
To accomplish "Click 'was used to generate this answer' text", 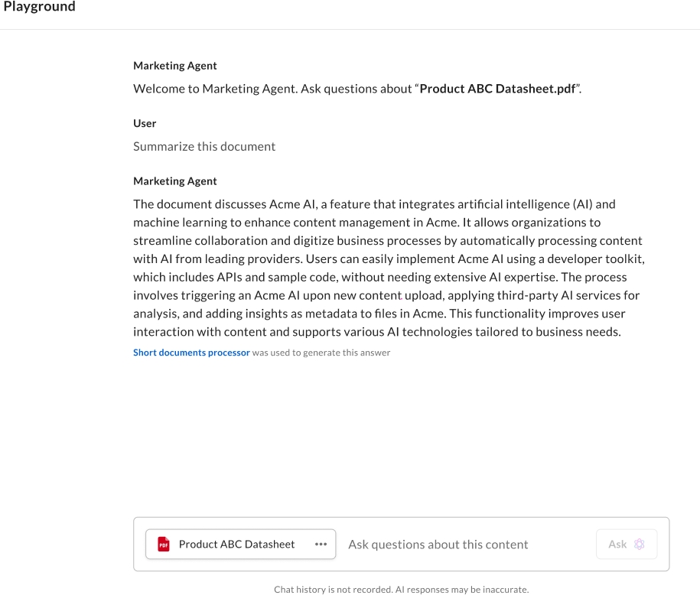I will click(321, 353).
